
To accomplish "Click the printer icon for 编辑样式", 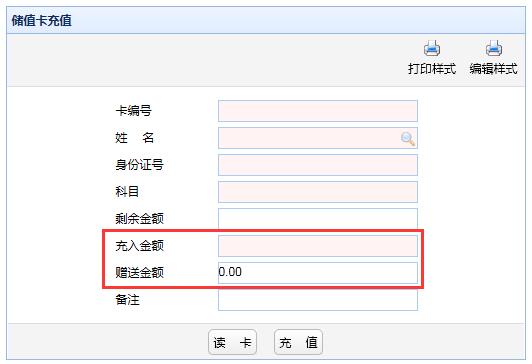I will tap(494, 48).
